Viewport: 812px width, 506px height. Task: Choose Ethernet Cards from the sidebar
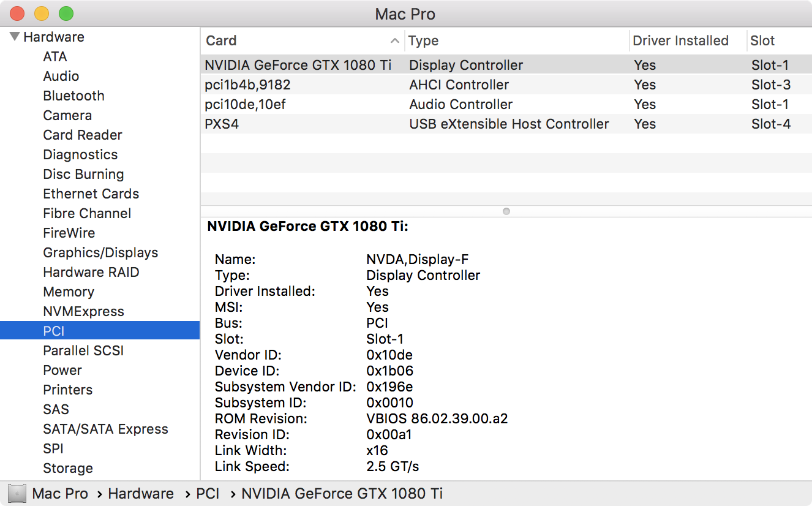click(x=91, y=194)
